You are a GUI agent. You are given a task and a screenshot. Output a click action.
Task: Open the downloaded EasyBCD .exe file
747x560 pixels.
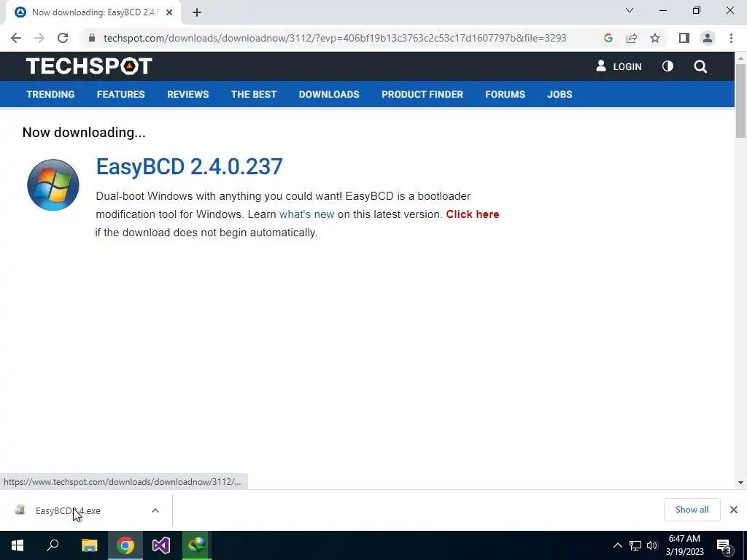tap(68, 510)
